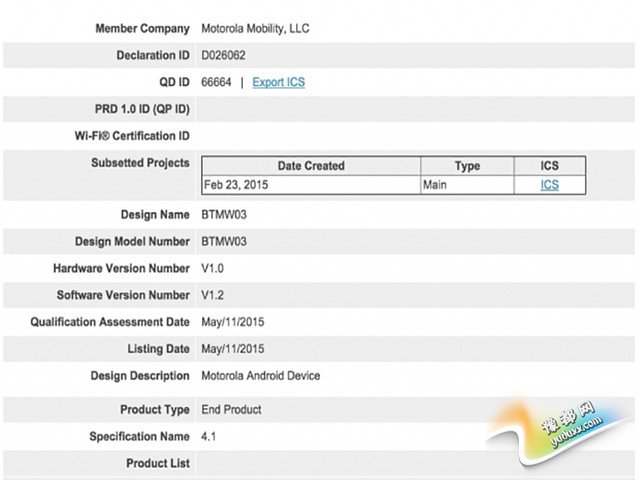Image resolution: width=640 pixels, height=480 pixels.
Task: Click the ICS column header
Action: (549, 166)
